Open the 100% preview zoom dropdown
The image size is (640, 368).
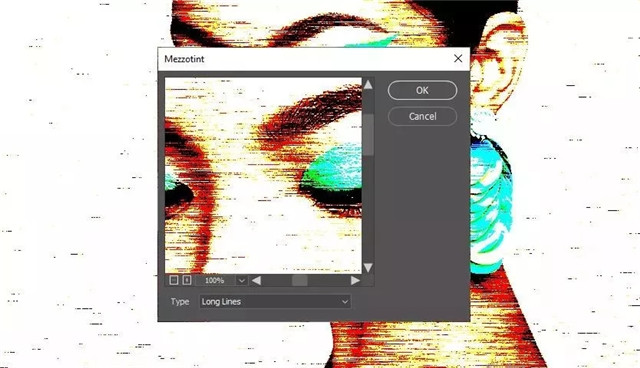[x=242, y=280]
